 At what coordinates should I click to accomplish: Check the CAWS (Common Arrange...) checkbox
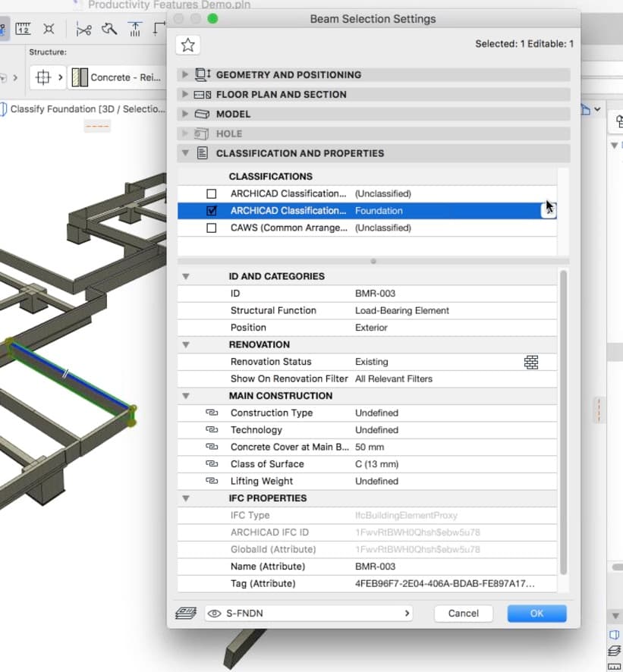click(x=212, y=228)
